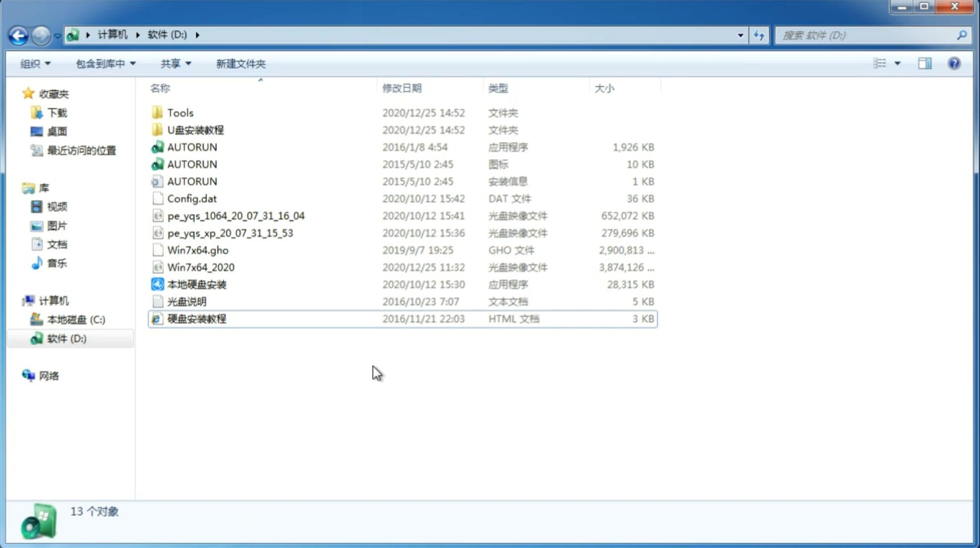Open pe_yqs_1064 disc image file
Viewport: 980px width, 548px height.
pos(236,216)
